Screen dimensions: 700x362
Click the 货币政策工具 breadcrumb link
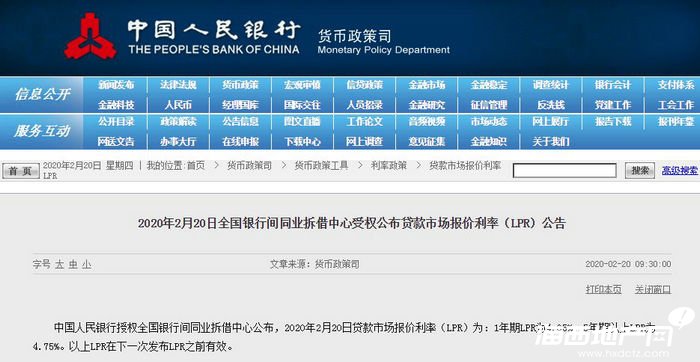(321, 166)
